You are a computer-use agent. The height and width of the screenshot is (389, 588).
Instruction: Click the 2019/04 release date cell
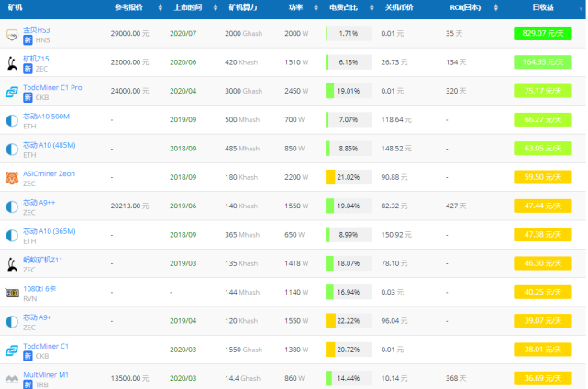tap(183, 321)
